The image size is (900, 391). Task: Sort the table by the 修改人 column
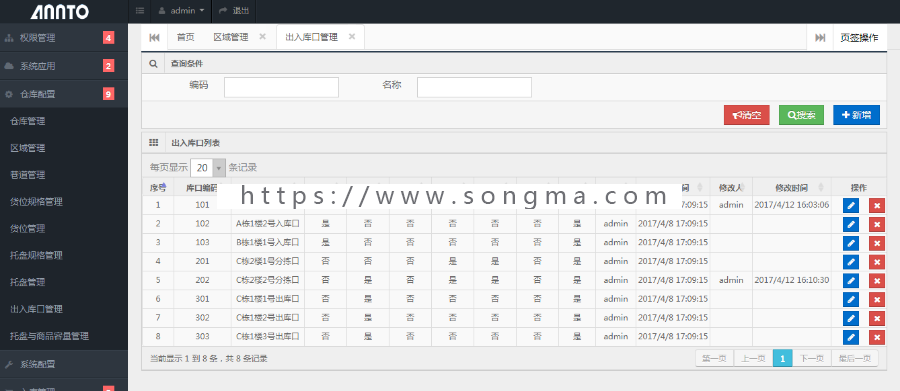point(731,187)
